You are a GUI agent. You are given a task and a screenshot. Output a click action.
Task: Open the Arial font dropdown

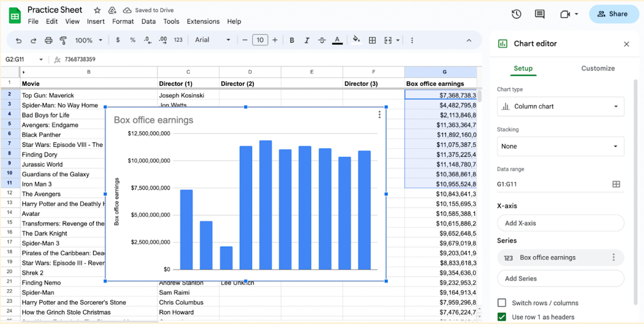tap(213, 40)
